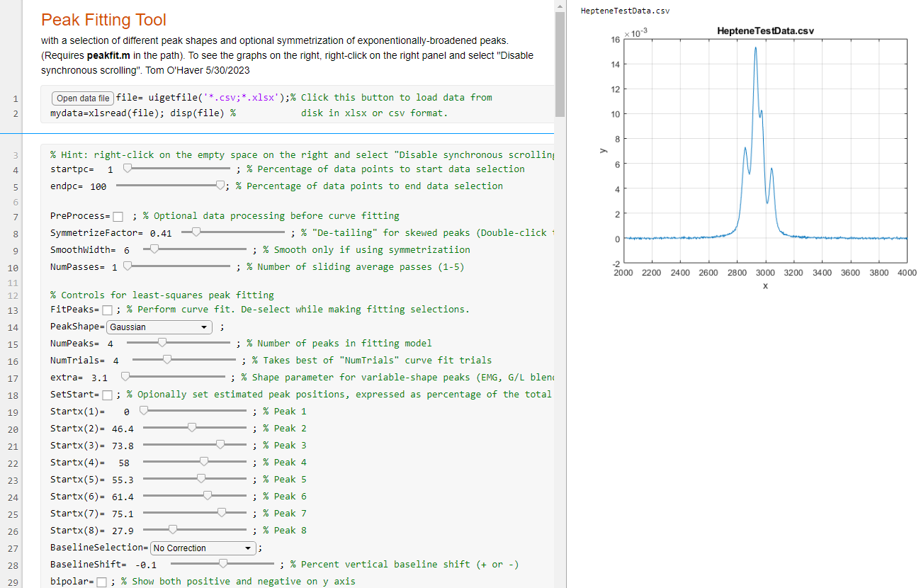This screenshot has width=921, height=588.
Task: Click the extra shape parameter slider handle
Action: [x=125, y=376]
